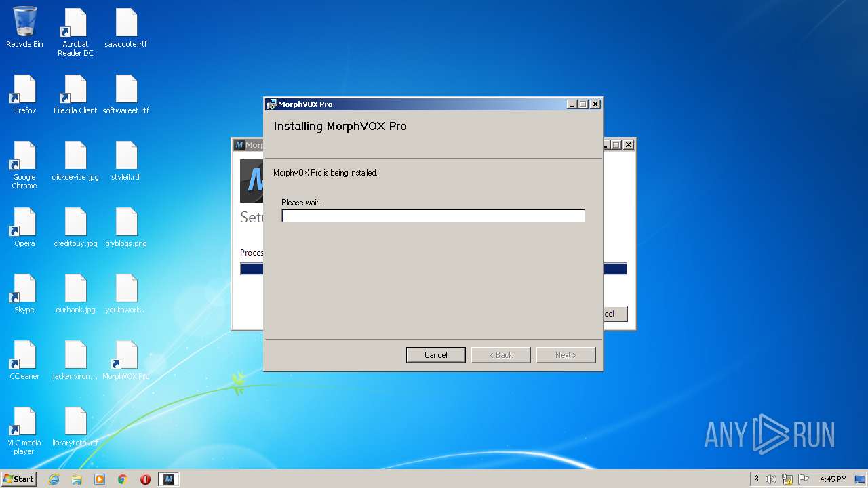Open Action Center flag icon
The height and width of the screenshot is (488, 868).
point(804,479)
